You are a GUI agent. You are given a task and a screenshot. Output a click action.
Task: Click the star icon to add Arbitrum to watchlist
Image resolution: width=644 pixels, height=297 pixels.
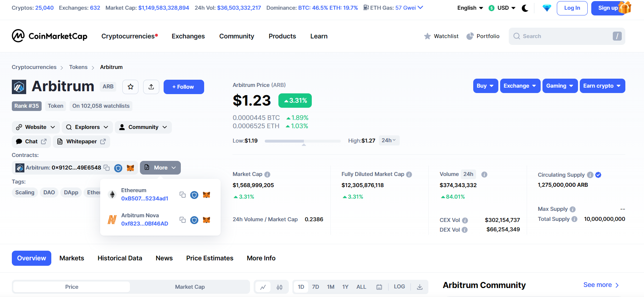click(130, 87)
